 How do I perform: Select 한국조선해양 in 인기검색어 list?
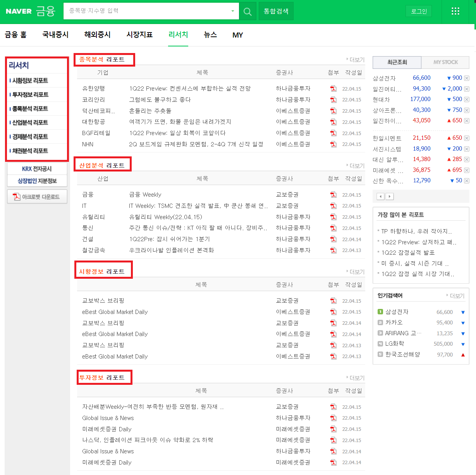[402, 355]
